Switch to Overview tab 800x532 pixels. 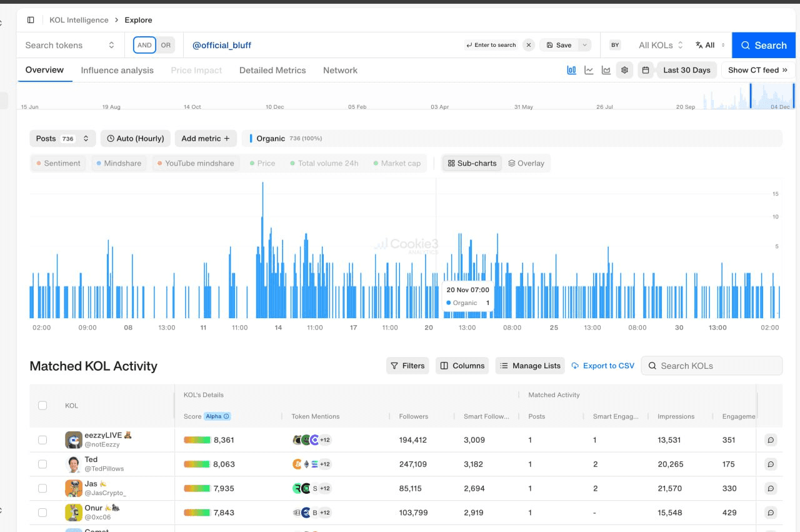pos(44,70)
